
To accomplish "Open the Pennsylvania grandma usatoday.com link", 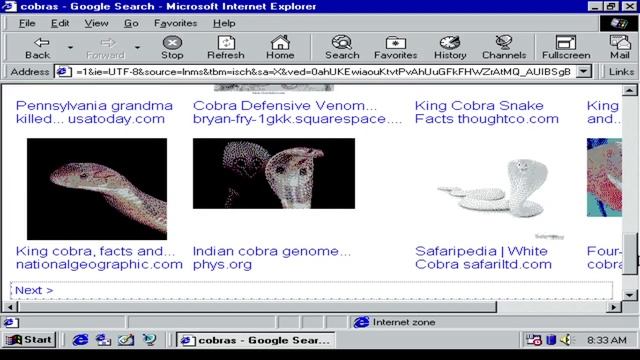I will point(94,112).
